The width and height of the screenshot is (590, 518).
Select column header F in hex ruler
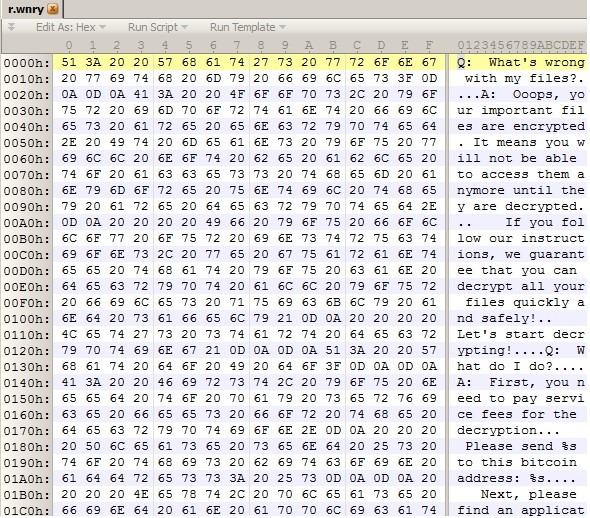click(429, 46)
